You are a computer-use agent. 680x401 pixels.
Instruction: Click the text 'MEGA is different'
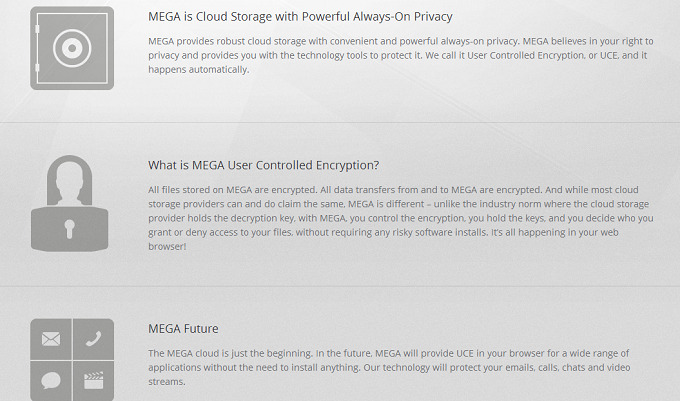point(356,204)
